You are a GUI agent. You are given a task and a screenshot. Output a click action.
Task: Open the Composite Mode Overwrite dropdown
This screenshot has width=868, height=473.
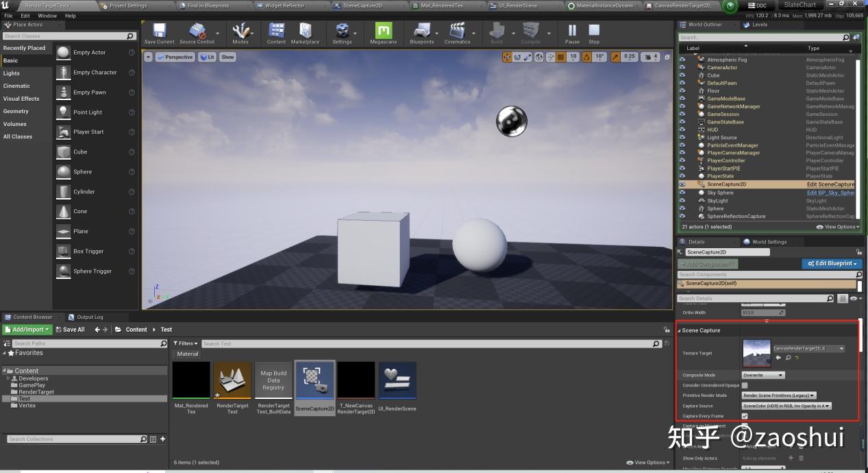[762, 375]
